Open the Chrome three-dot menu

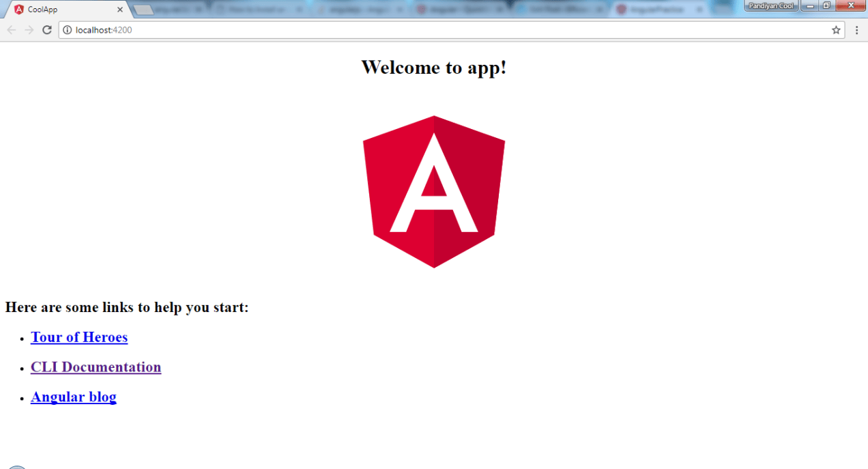[857, 30]
